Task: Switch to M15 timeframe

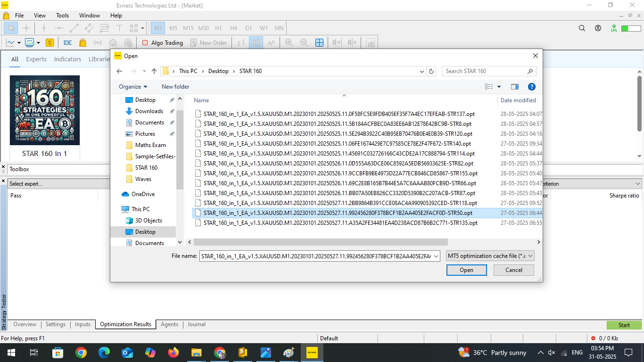Action: [188, 28]
